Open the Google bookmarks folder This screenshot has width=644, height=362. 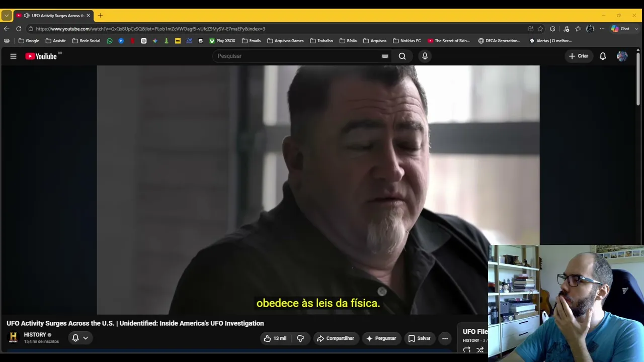(x=29, y=41)
